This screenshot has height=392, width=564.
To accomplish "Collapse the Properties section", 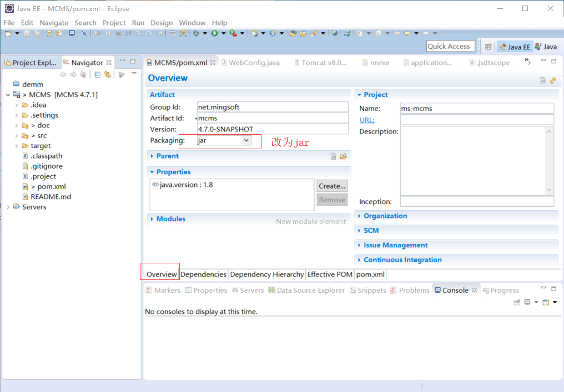I will (152, 172).
